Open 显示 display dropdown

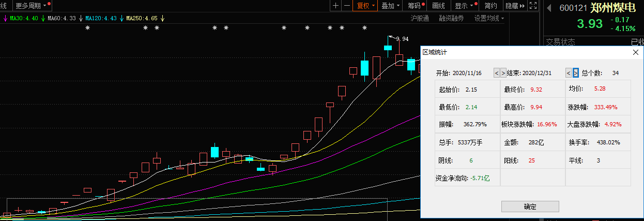click(x=466, y=6)
